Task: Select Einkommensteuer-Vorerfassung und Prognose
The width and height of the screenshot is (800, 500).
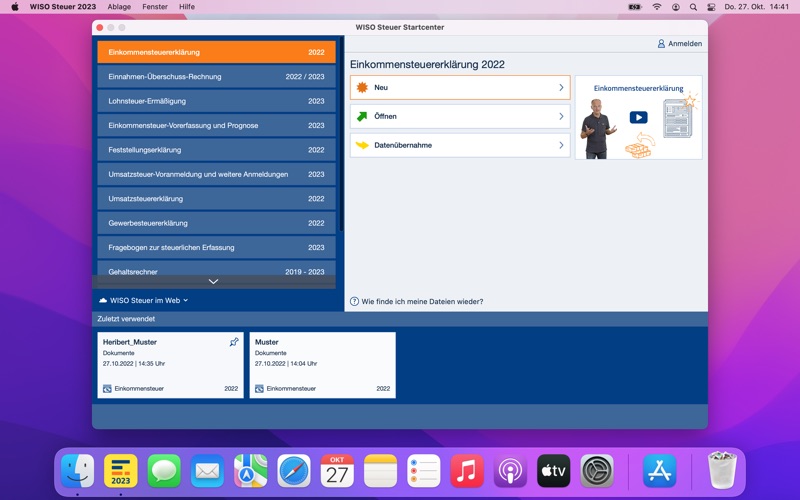Action: [216, 126]
